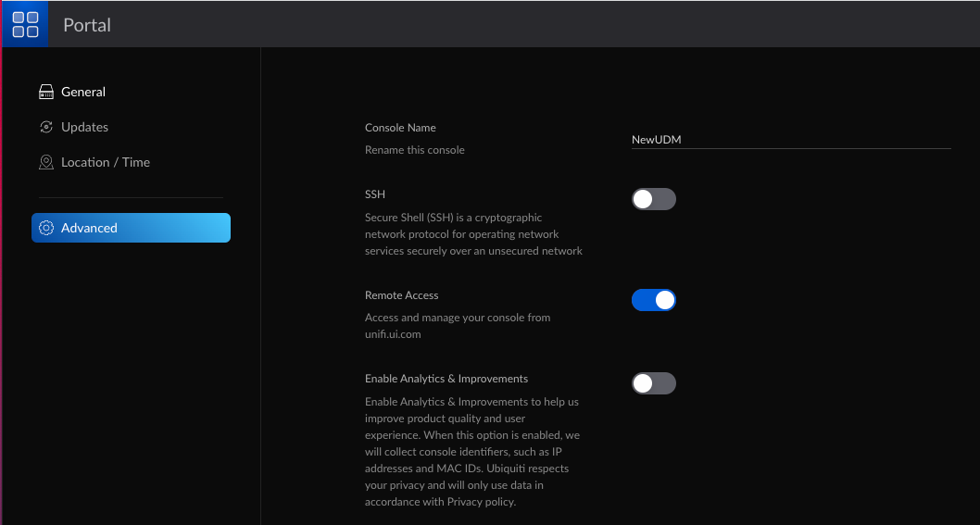The height and width of the screenshot is (525, 980).
Task: Open Location / Time settings
Action: (106, 162)
